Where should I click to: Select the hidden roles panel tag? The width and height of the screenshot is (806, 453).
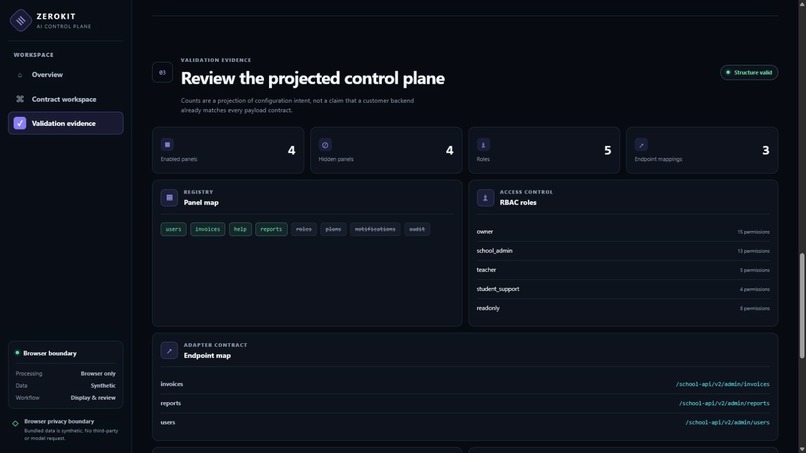pyautogui.click(x=304, y=229)
